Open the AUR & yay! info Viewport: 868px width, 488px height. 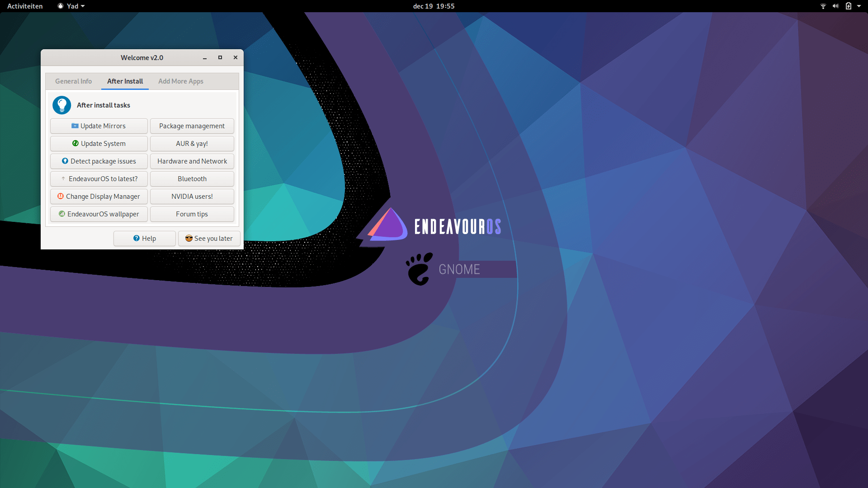click(x=192, y=144)
